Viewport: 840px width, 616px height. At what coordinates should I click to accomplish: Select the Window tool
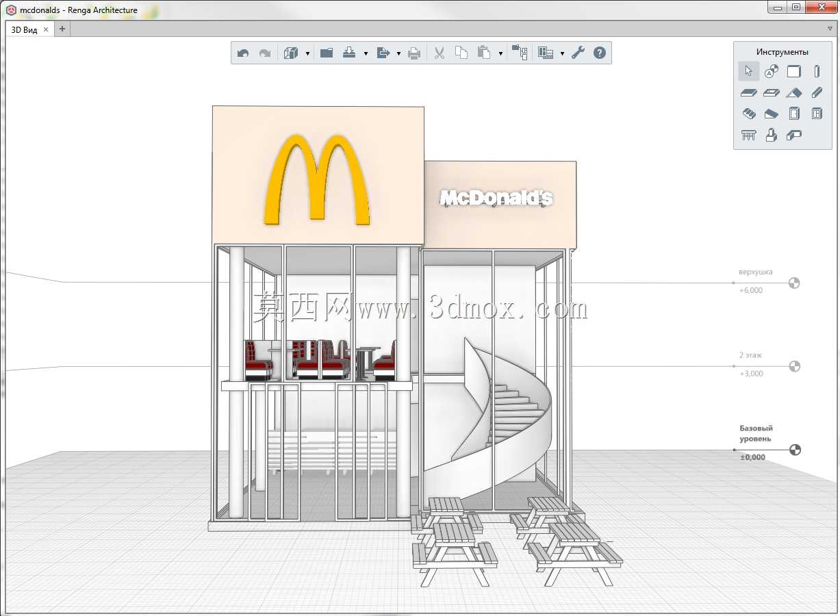(817, 114)
